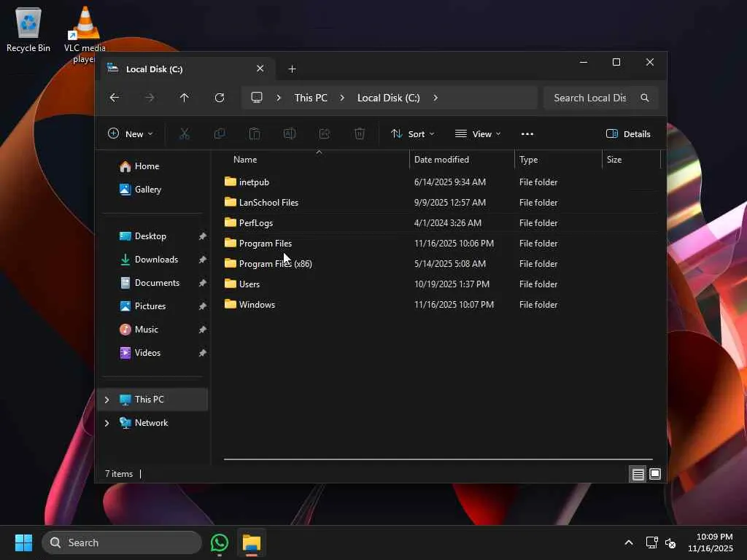Viewport: 747px width, 560px height.
Task: Add a new tab with plus icon
Action: tap(292, 69)
